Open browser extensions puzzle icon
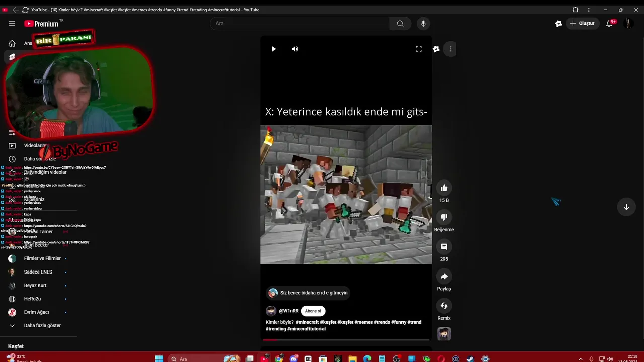The height and width of the screenshot is (362, 644). coord(576,10)
